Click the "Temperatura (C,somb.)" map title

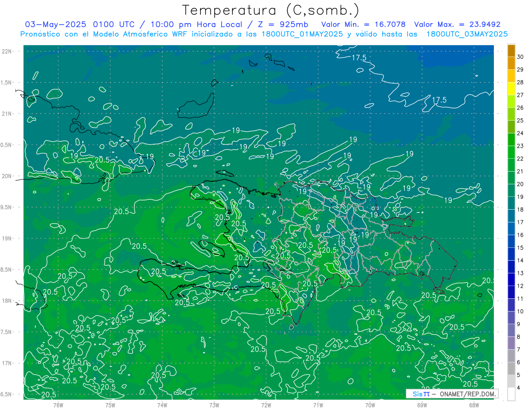pos(271,10)
